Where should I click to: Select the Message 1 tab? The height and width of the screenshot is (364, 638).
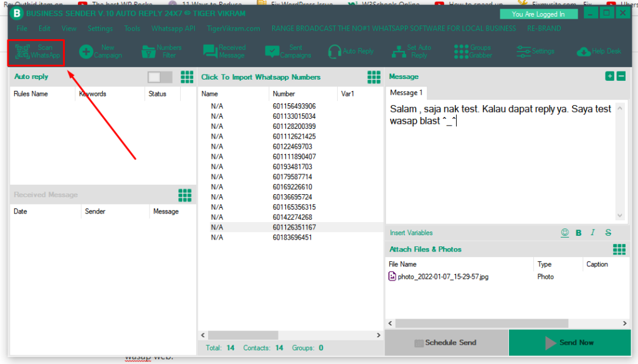(406, 93)
